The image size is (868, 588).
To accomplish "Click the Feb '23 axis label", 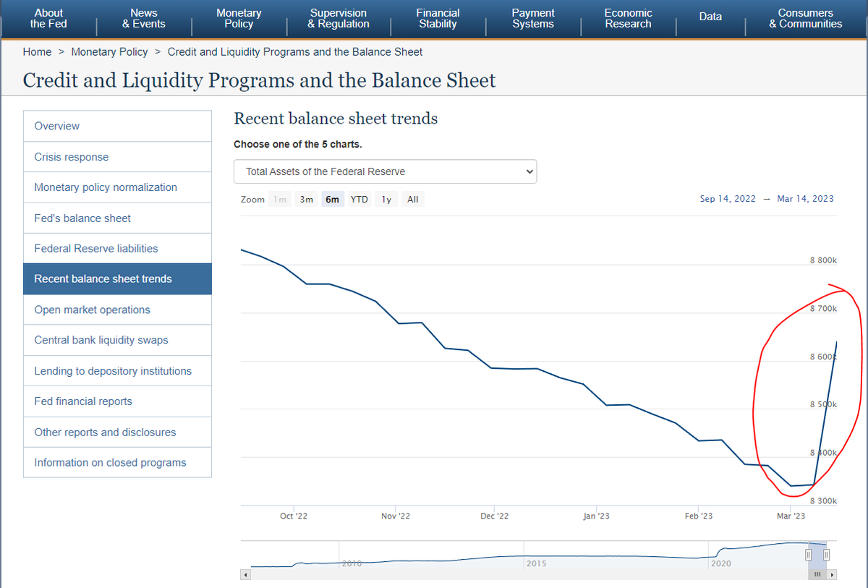I will point(698,516).
